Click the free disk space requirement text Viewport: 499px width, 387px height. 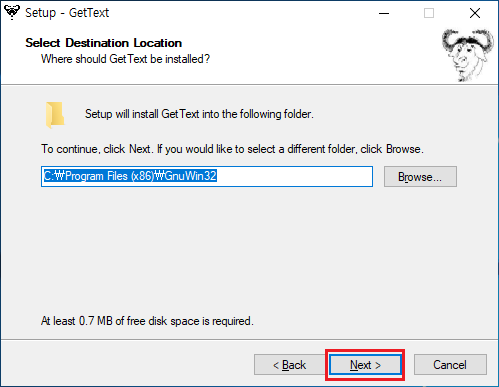click(147, 321)
